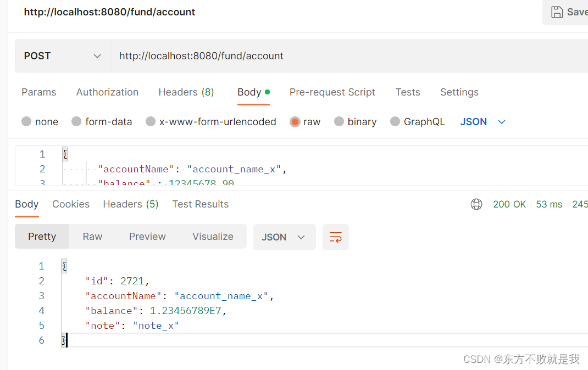Open the response Cookies tab
The image size is (588, 370).
[71, 204]
